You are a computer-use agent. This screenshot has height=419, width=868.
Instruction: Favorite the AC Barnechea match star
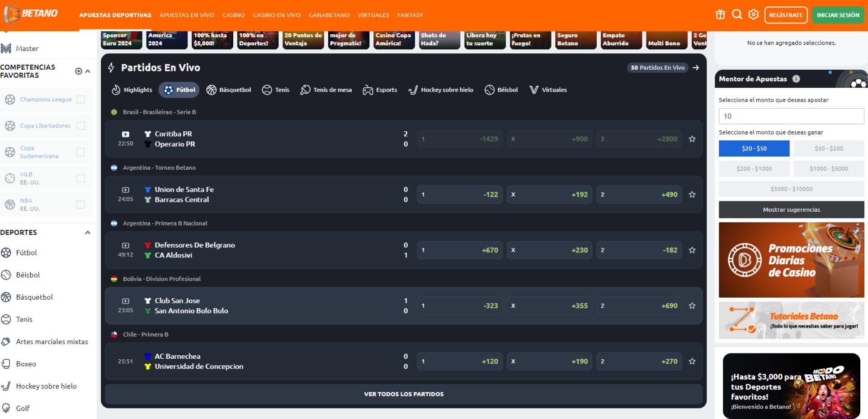[692, 362]
